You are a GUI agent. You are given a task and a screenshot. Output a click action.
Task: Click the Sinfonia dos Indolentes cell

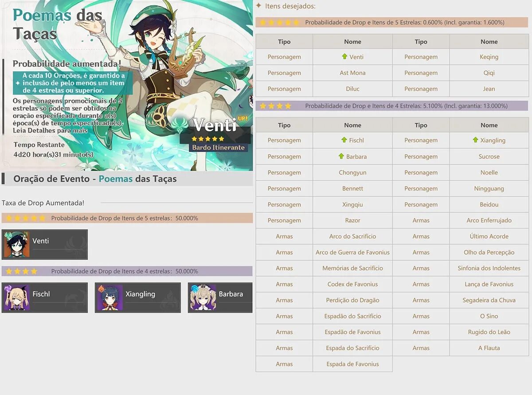(489, 268)
